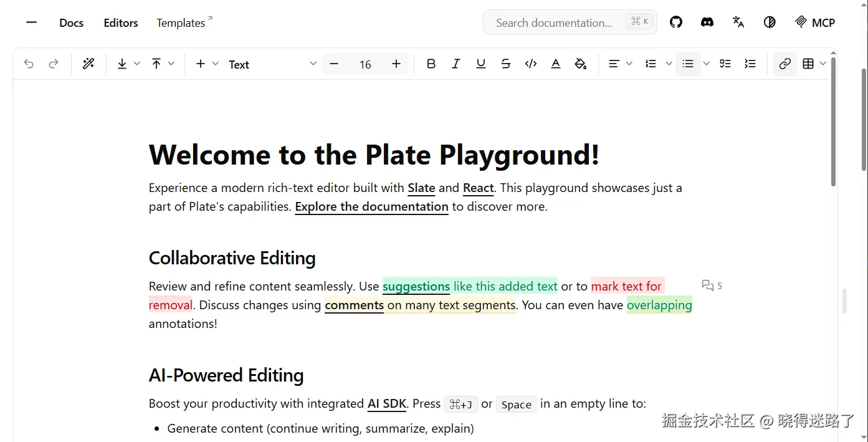This screenshot has height=442, width=868.
Task: Click the to-do checklist icon
Action: coord(725,64)
